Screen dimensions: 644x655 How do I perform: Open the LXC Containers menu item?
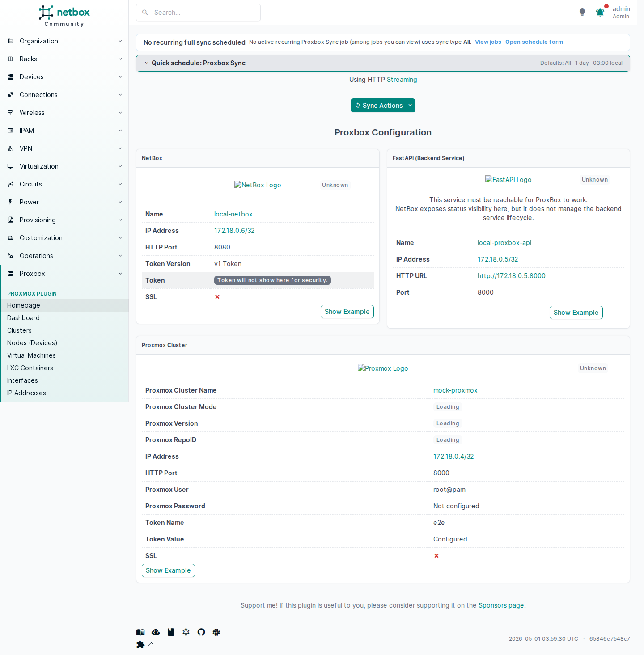coord(64,368)
